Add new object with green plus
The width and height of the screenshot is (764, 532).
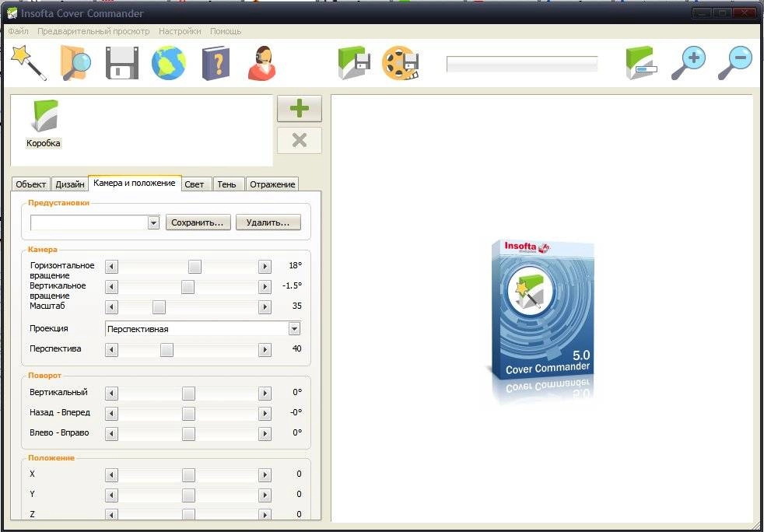click(x=300, y=108)
